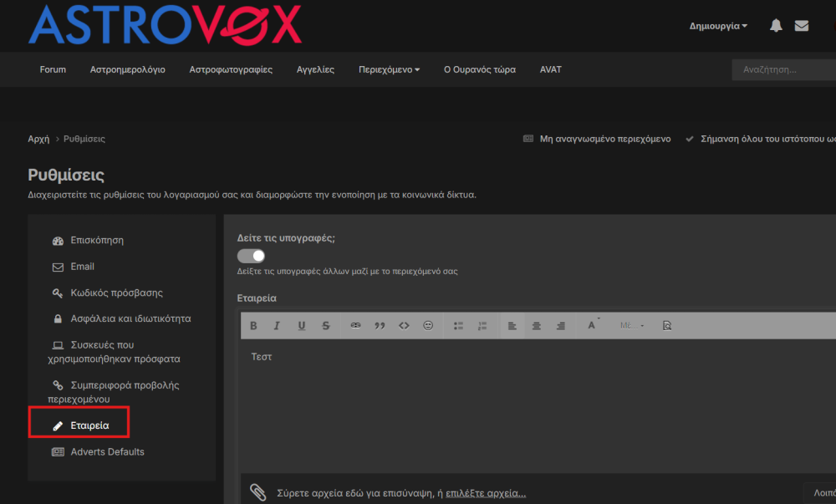Center-align the editor text
This screenshot has height=504, width=836.
pos(537,326)
